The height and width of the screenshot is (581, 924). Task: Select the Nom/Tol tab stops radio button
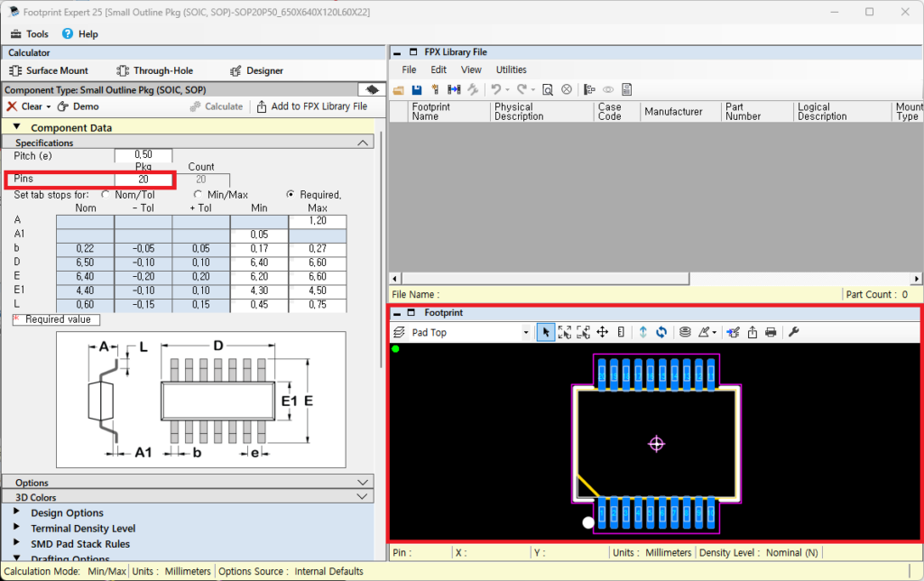106,194
